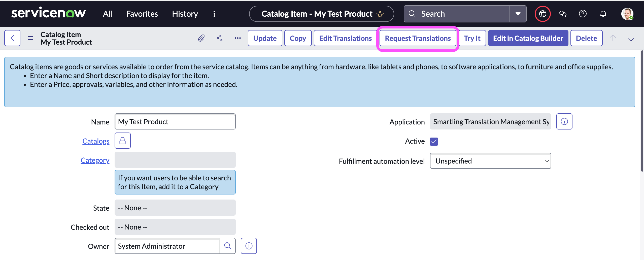The width and height of the screenshot is (644, 260).
Task: Open the Catalogs link
Action: click(x=96, y=141)
